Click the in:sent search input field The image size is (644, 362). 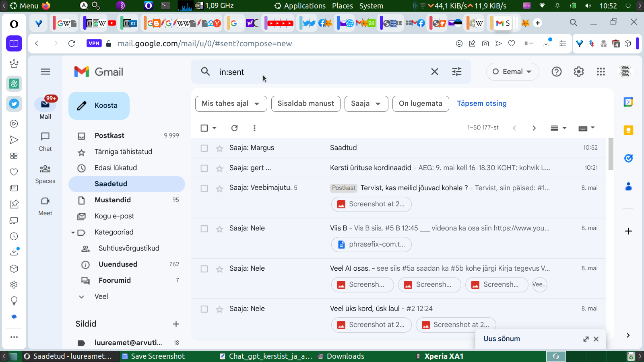[322, 72]
